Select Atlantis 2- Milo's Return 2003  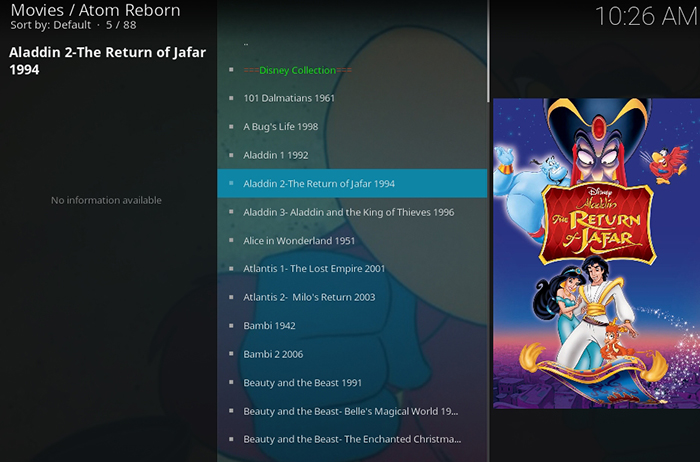tap(352, 297)
